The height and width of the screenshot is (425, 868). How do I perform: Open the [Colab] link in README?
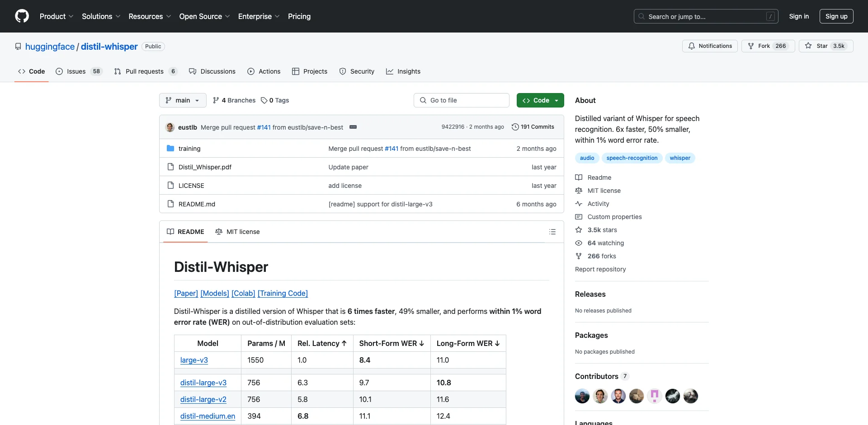pyautogui.click(x=243, y=293)
